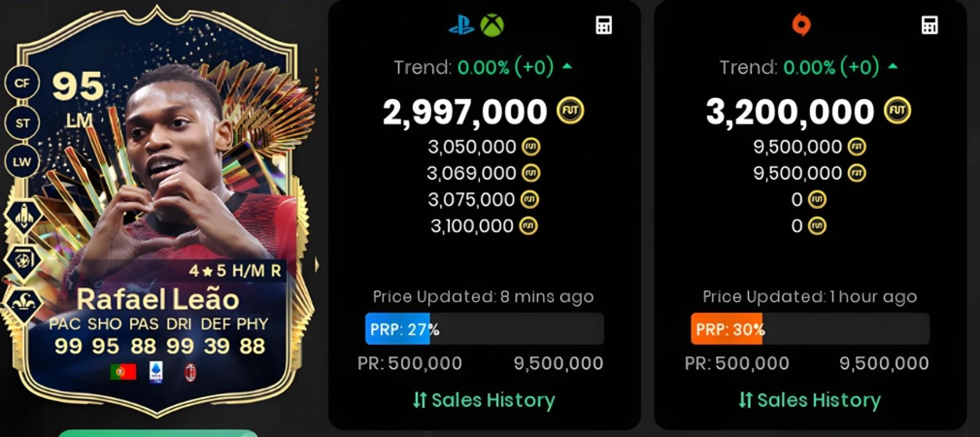
Task: Click the console trend up arrow
Action: click(x=567, y=66)
